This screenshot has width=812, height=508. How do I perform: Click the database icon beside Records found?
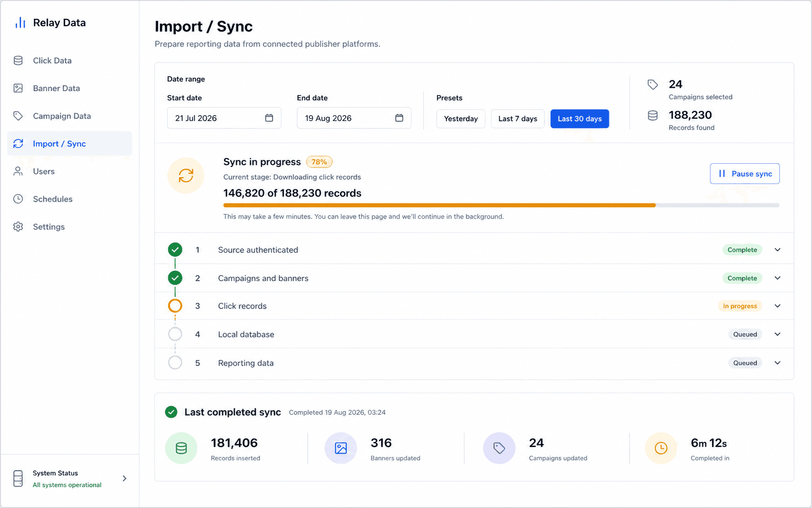tap(652, 115)
